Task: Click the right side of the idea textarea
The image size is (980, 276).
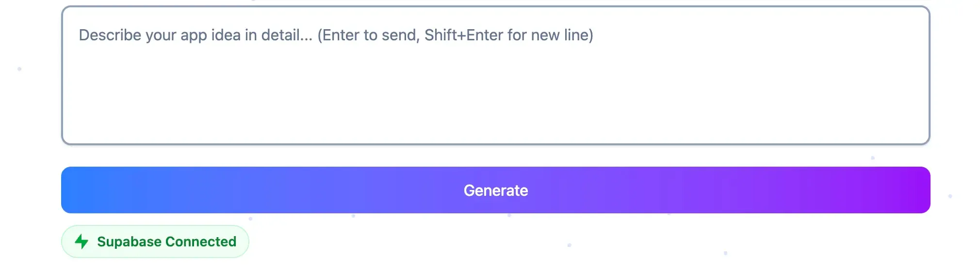Action: pyautogui.click(x=849, y=75)
